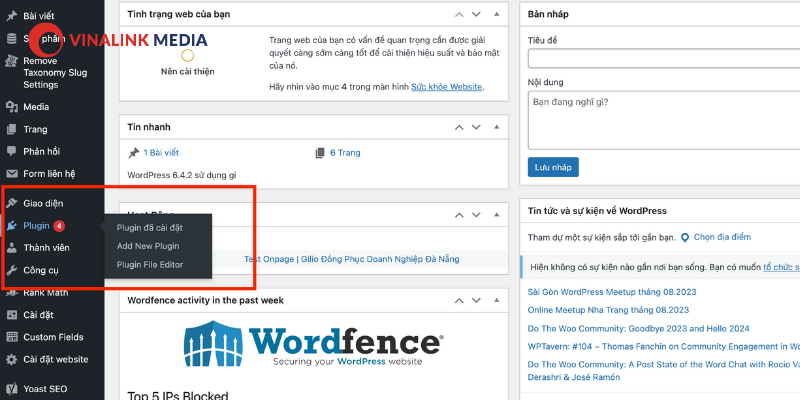Image resolution: width=800 pixels, height=400 pixels.
Task: Open the Custom Fields menu item
Action: pos(52,337)
